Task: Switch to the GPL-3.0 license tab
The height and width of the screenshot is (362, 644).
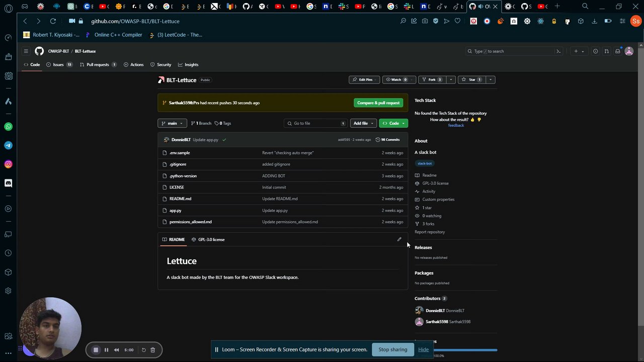Action: (208, 239)
